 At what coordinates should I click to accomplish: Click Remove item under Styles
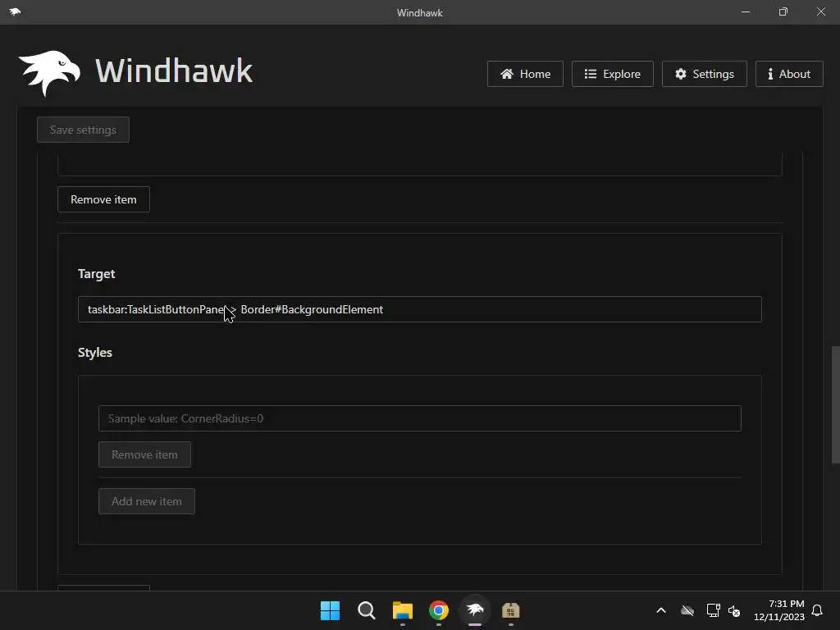(144, 454)
